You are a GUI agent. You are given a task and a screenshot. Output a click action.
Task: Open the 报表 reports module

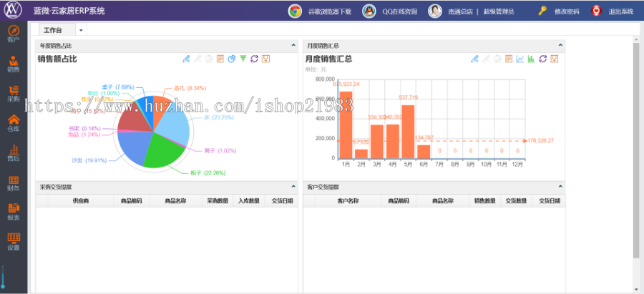[13, 212]
